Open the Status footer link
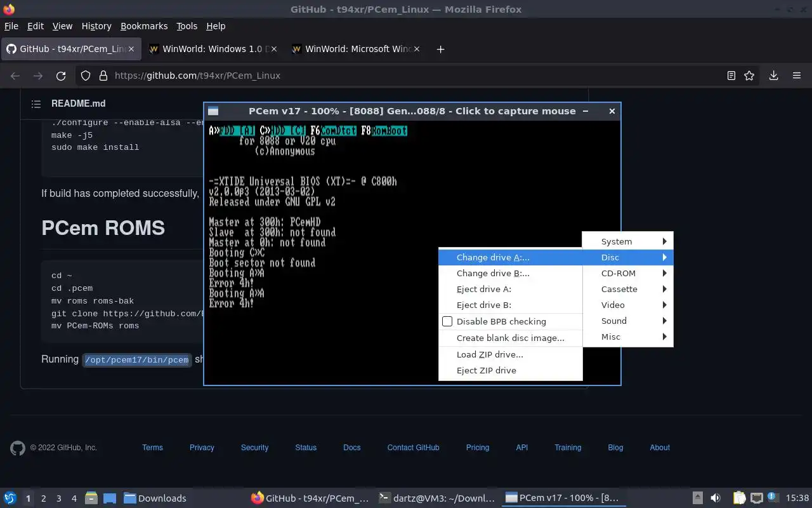 (306, 448)
